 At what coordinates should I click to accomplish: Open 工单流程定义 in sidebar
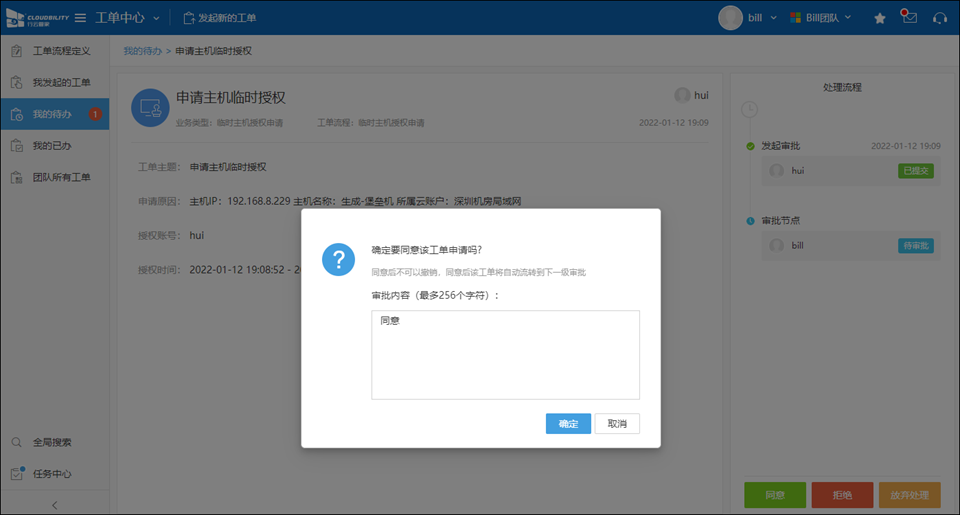click(x=54, y=51)
